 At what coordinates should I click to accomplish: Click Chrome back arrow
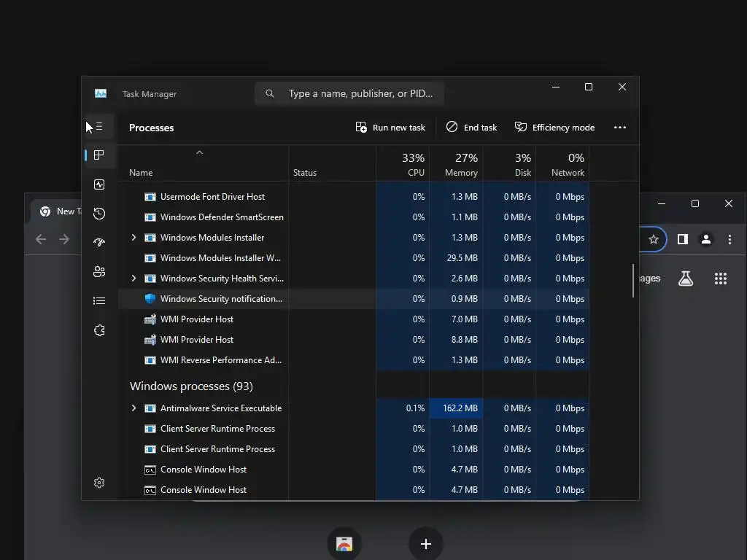[41, 239]
